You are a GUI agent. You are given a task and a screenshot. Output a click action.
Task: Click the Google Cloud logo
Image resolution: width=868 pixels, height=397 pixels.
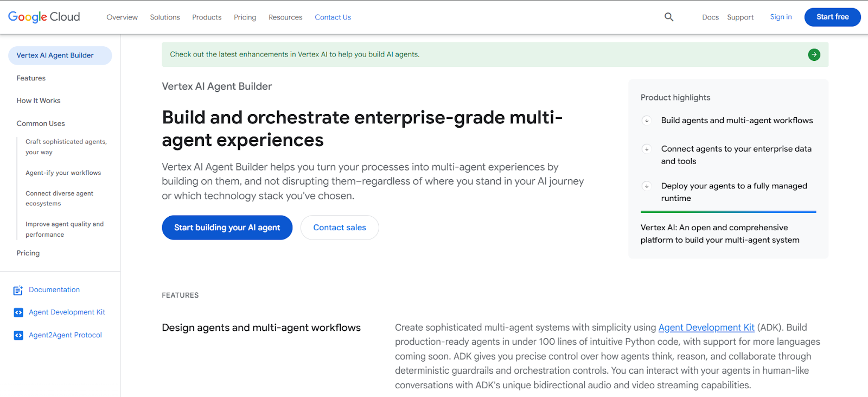coord(44,17)
